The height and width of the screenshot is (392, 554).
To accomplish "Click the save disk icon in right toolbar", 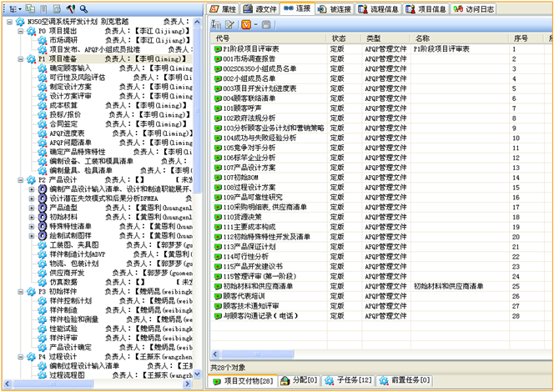I will [266, 24].
